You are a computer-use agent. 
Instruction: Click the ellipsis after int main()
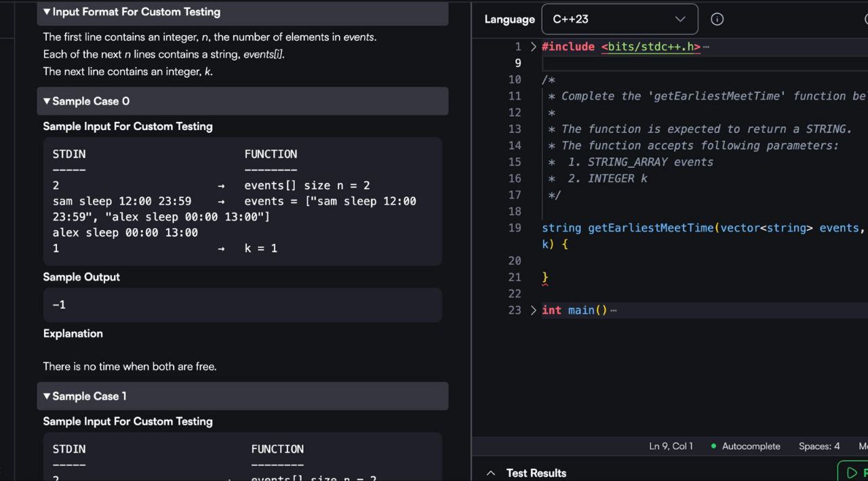[x=614, y=310]
